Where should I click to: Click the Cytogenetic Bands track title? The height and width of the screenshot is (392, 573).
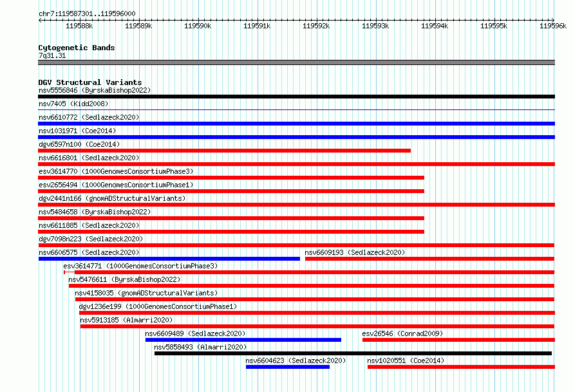click(77, 48)
